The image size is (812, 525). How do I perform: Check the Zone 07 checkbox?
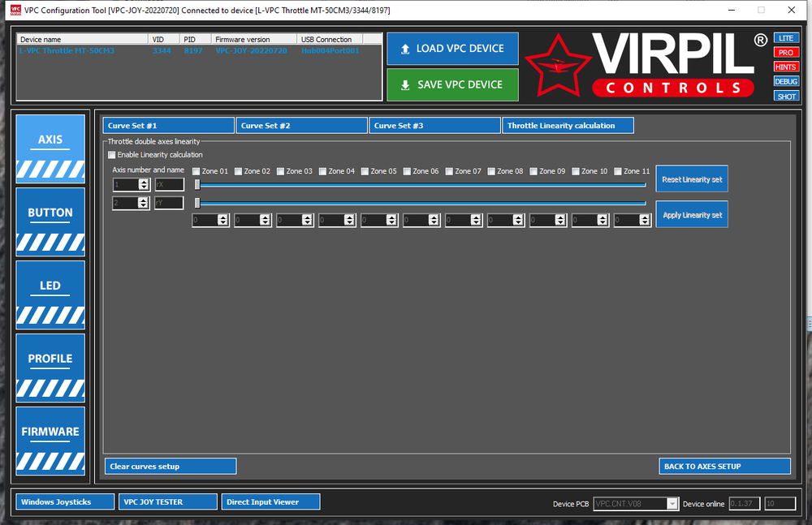coord(449,171)
